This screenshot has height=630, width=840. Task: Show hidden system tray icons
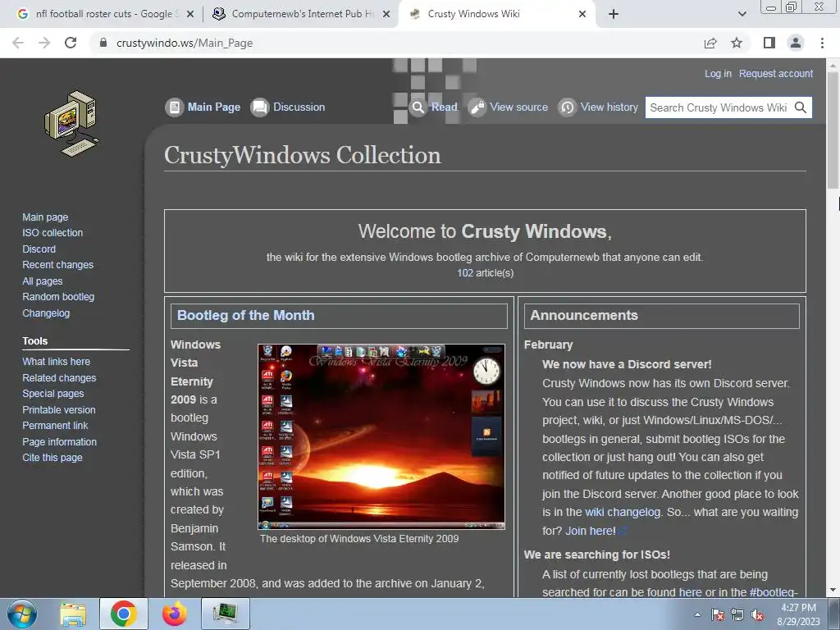[697, 614]
